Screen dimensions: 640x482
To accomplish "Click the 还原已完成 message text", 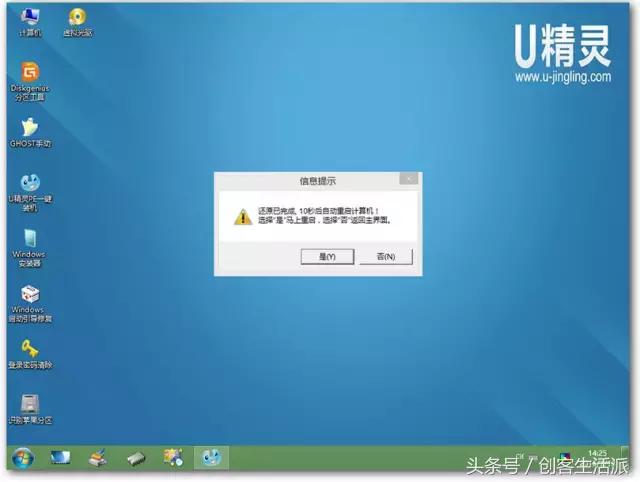I will (324, 215).
